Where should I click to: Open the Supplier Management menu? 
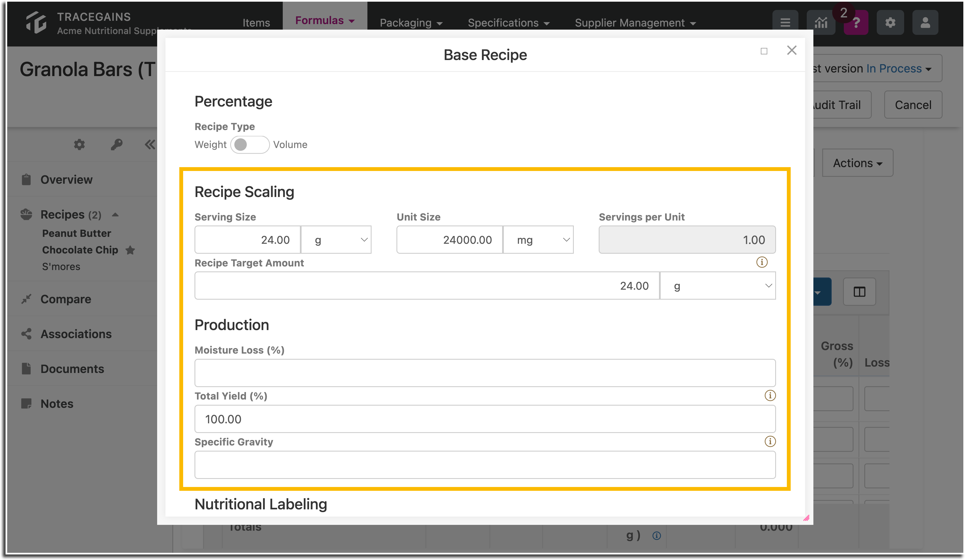tap(635, 23)
